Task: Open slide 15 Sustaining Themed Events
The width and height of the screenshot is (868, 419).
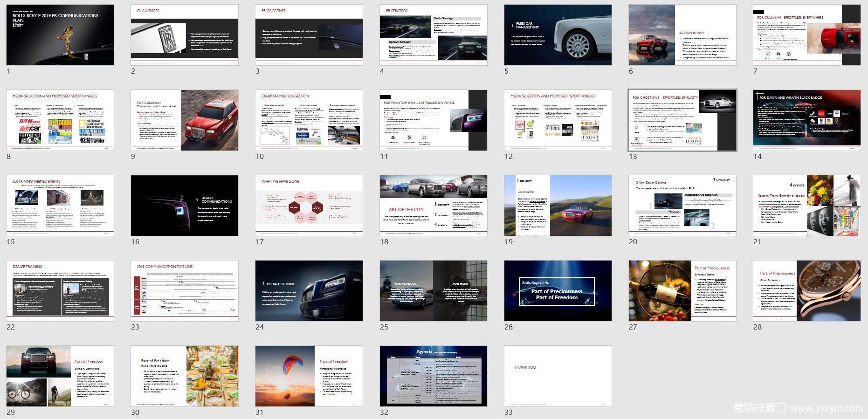Action: point(60,206)
